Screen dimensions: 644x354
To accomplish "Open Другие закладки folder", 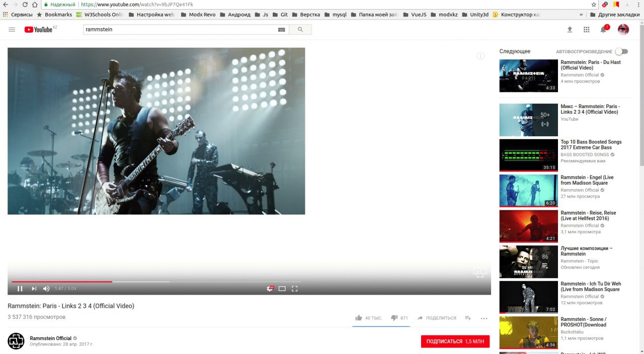I will tap(614, 15).
